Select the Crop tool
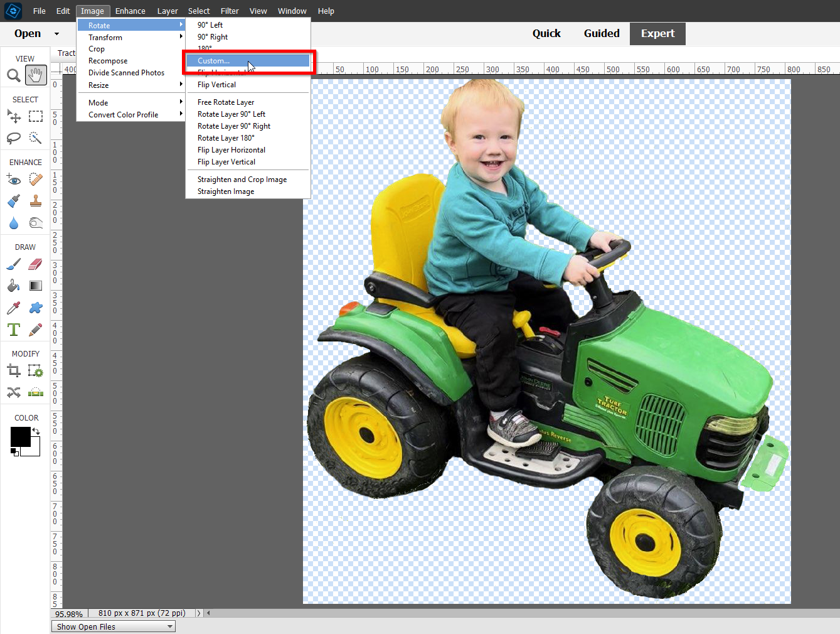Screen dimensions: 840x634 point(13,370)
